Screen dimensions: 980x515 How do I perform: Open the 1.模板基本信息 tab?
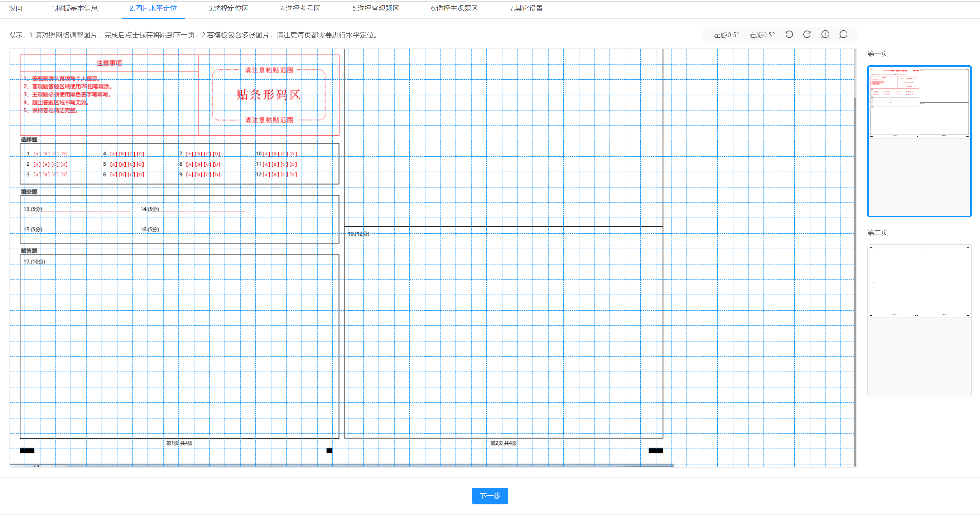74,8
